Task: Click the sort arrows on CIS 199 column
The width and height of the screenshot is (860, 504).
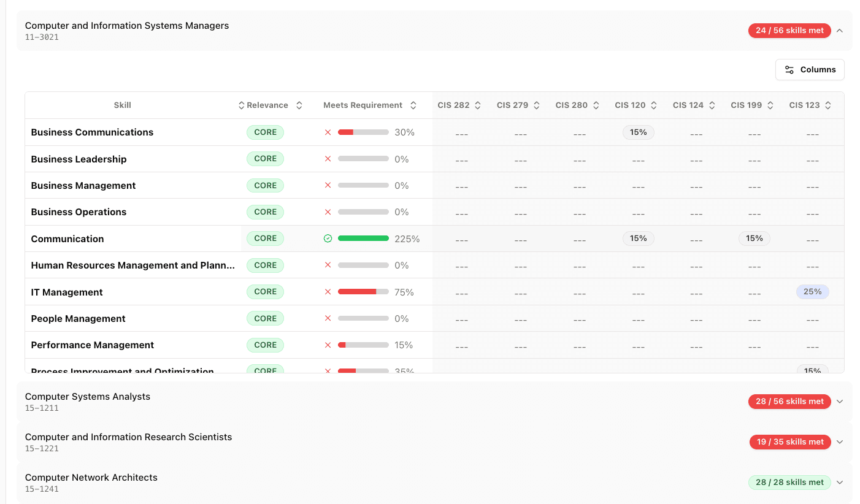Action: point(771,105)
